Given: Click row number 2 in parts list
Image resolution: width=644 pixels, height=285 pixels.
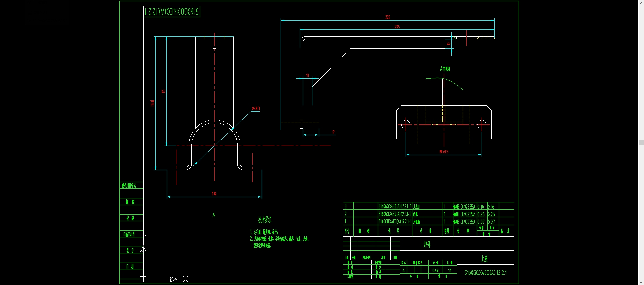Looking at the screenshot, I should point(346,214).
